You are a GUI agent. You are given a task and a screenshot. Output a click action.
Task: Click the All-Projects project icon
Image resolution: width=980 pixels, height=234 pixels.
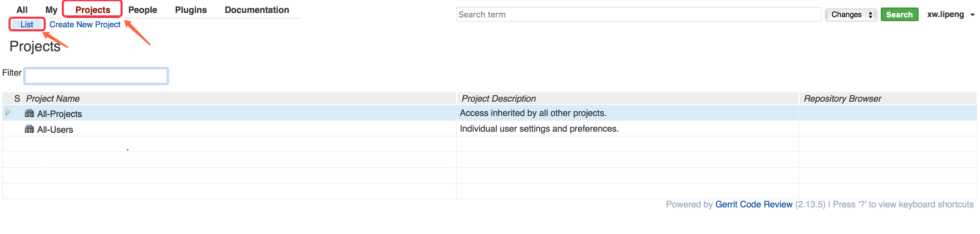click(29, 113)
